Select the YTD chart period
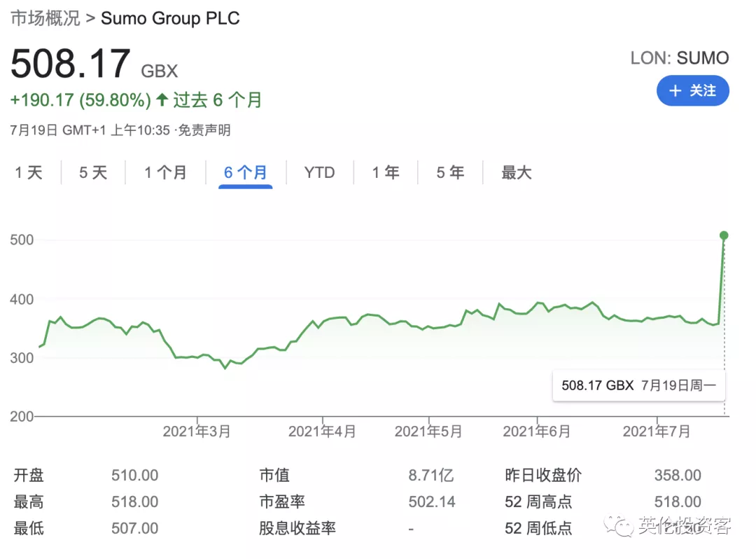 tap(319, 172)
